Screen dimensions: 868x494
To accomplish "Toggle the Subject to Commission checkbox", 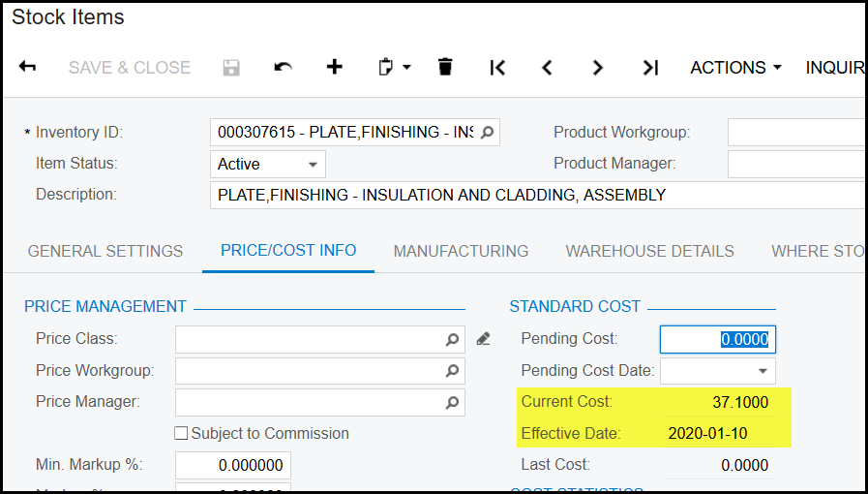I will (181, 433).
